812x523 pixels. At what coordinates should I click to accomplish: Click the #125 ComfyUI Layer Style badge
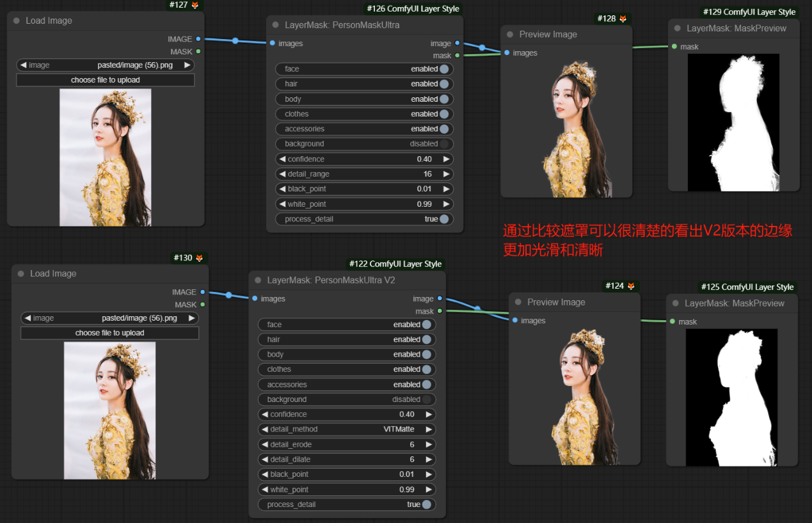[747, 287]
